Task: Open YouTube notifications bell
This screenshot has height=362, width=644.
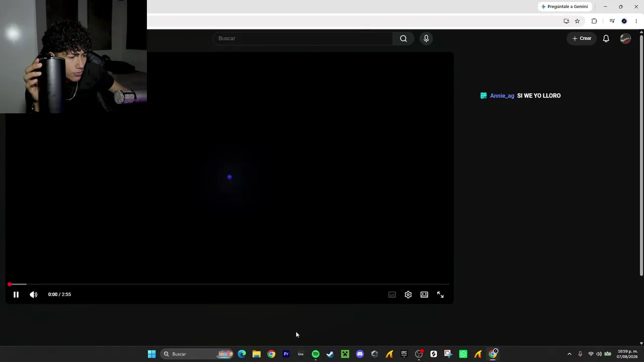Action: [606, 38]
